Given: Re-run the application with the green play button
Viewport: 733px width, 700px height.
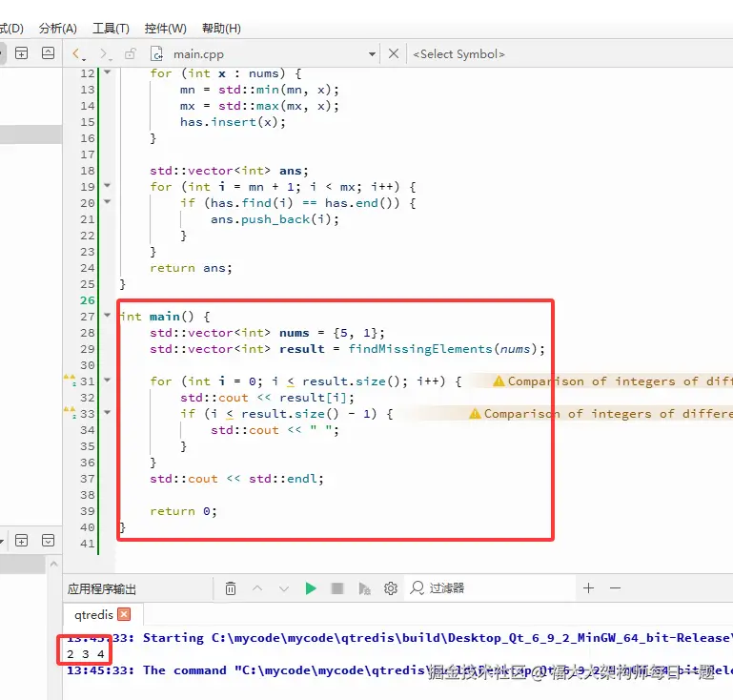Looking at the screenshot, I should (x=311, y=588).
